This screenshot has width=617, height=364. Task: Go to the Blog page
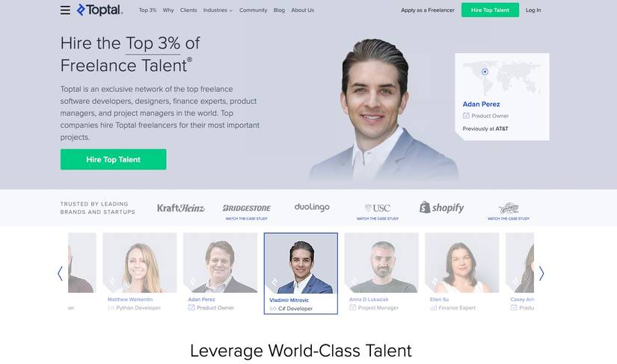click(x=279, y=10)
